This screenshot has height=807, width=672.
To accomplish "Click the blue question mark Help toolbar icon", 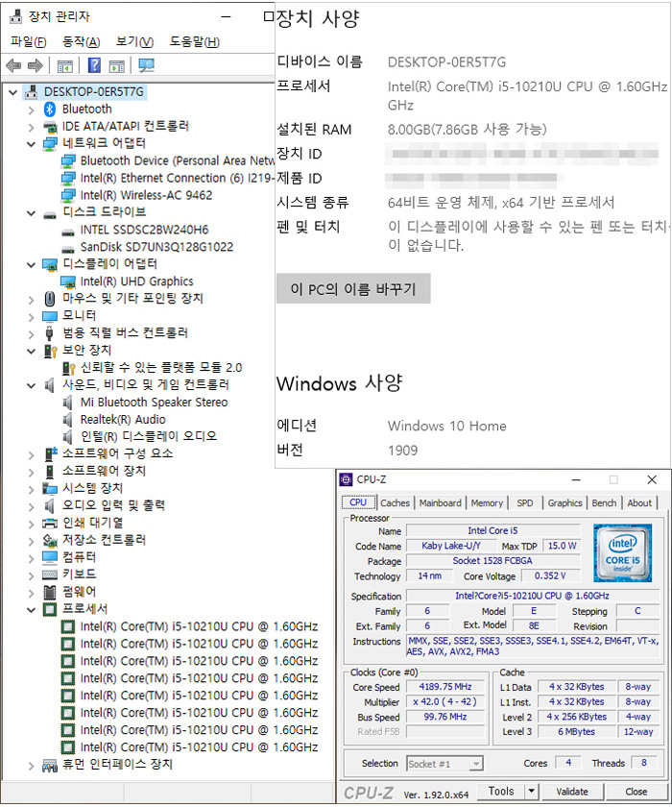I will [x=94, y=65].
